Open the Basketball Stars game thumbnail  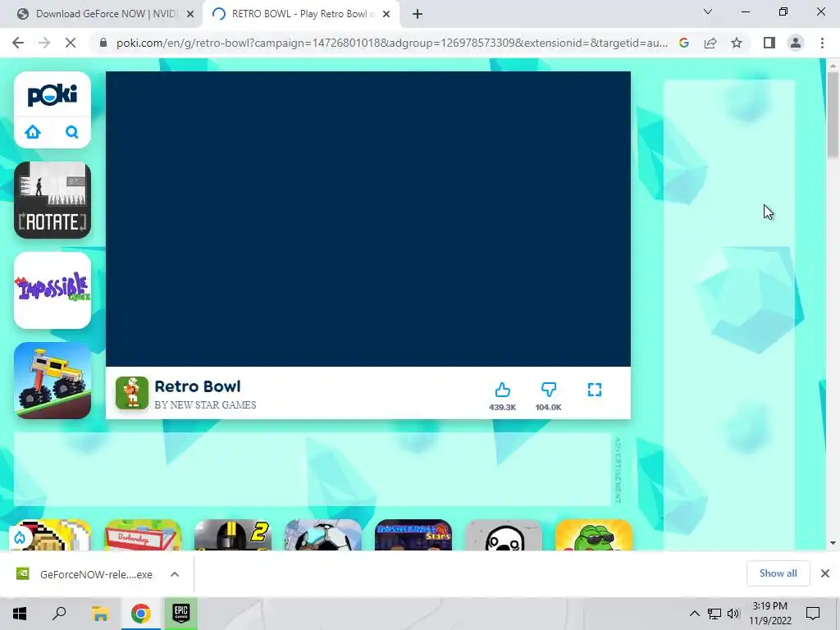[x=413, y=535]
